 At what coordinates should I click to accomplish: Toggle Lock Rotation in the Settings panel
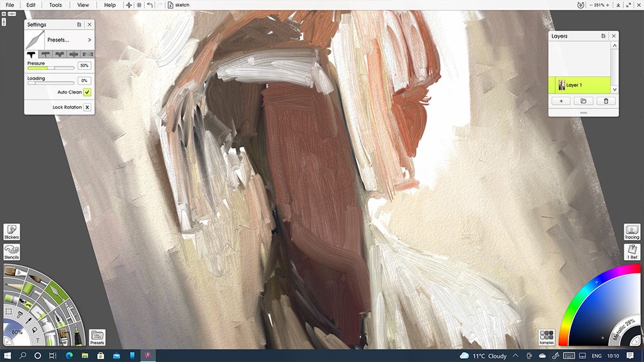point(86,107)
